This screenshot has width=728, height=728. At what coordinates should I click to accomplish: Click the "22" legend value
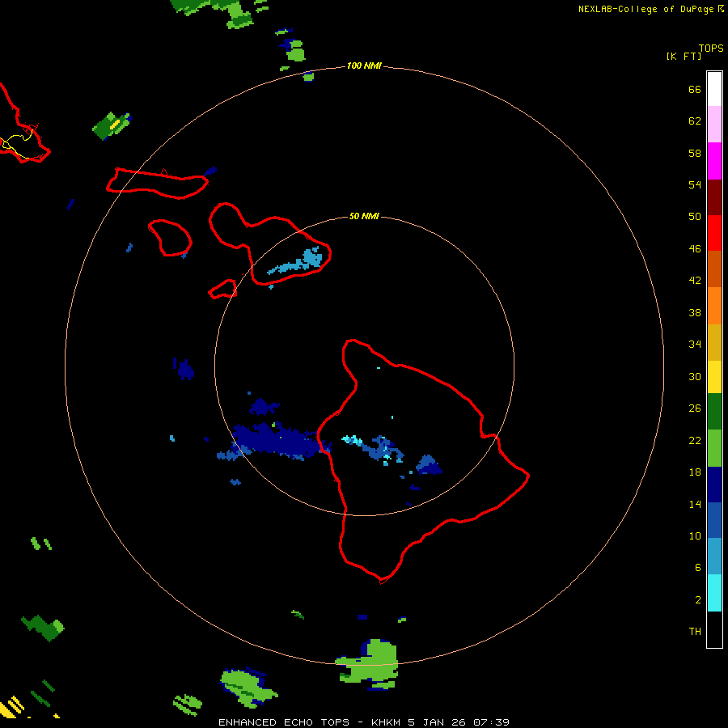[x=695, y=440]
